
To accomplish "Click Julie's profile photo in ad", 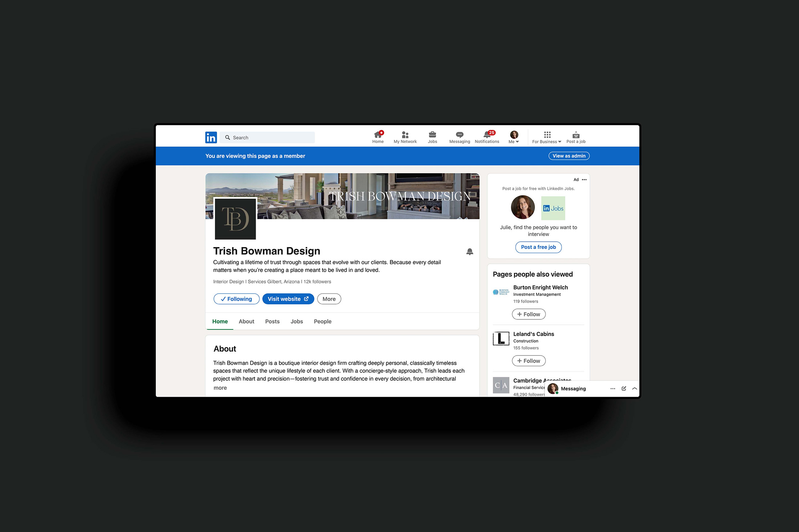I will pyautogui.click(x=523, y=207).
